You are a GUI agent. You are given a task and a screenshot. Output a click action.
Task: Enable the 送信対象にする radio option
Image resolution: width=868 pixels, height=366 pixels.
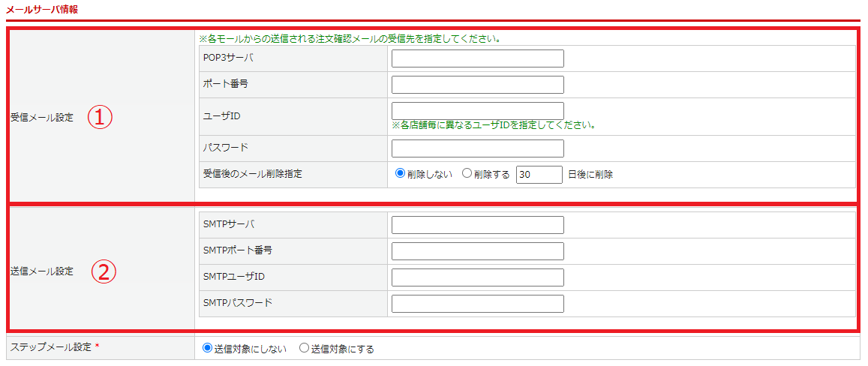tap(304, 348)
